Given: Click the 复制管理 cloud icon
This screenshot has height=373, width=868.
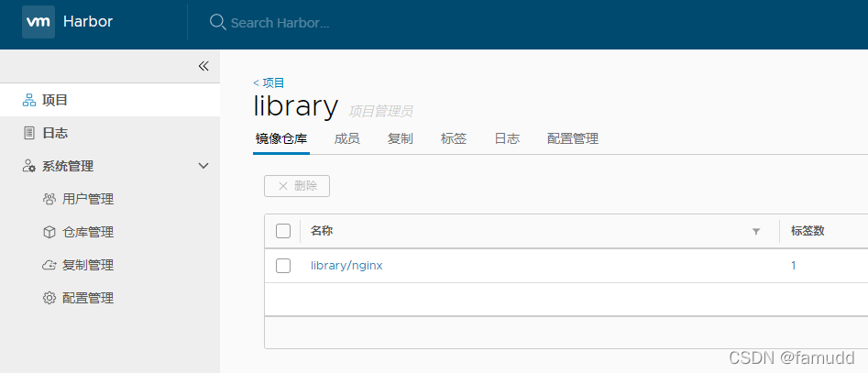Looking at the screenshot, I should point(49,265).
